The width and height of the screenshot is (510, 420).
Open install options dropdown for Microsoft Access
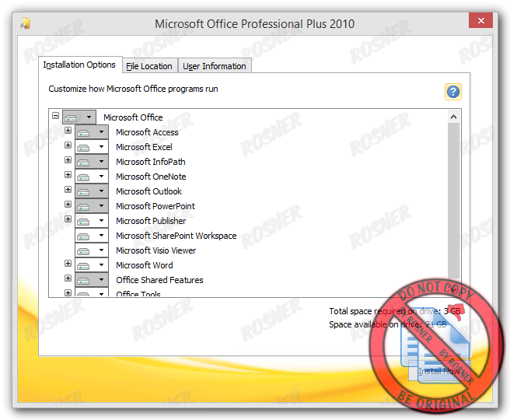point(92,132)
